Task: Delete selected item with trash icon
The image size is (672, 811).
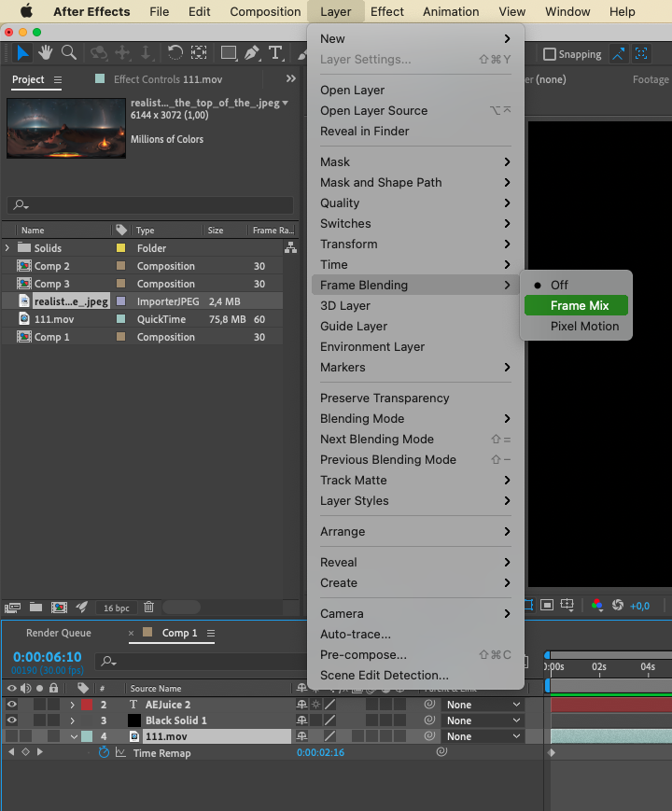Action: [148, 608]
